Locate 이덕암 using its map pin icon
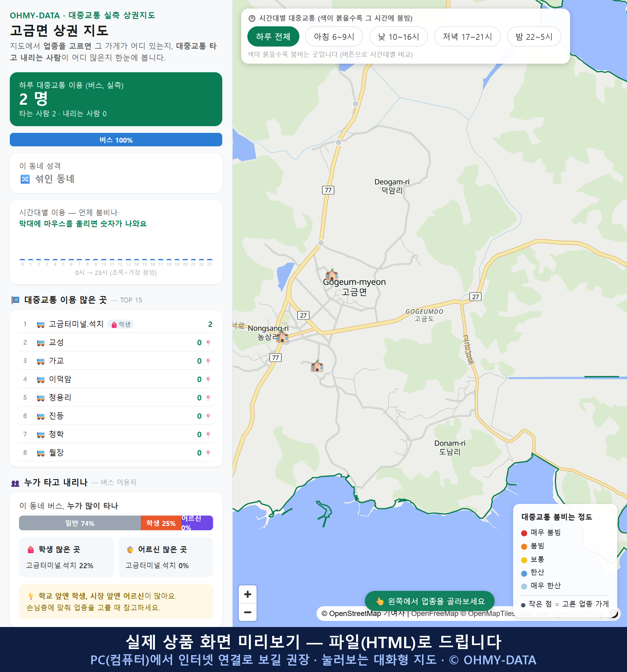Image resolution: width=627 pixels, height=672 pixels. tap(208, 379)
